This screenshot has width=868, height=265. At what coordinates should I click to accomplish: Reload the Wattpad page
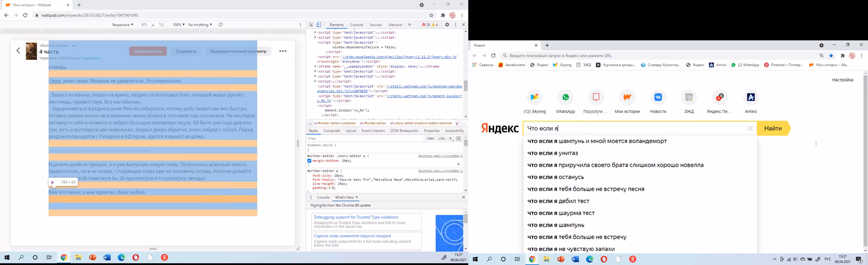coord(25,15)
